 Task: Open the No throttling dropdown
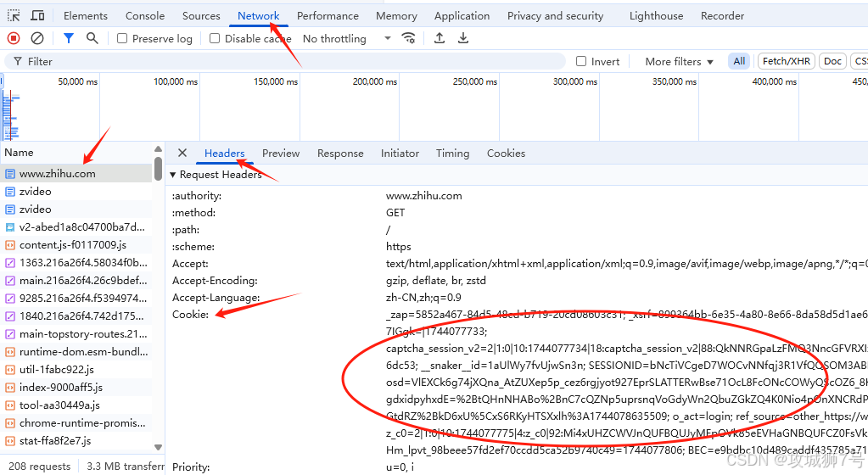tap(346, 38)
